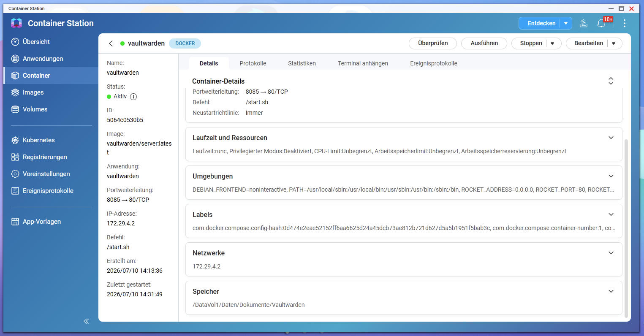Click the Volumes disk icon
The height and width of the screenshot is (336, 644).
click(15, 109)
